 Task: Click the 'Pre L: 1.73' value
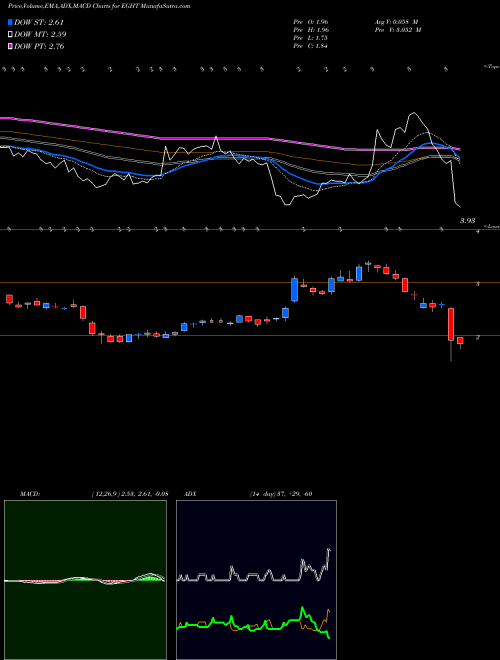(x=311, y=38)
